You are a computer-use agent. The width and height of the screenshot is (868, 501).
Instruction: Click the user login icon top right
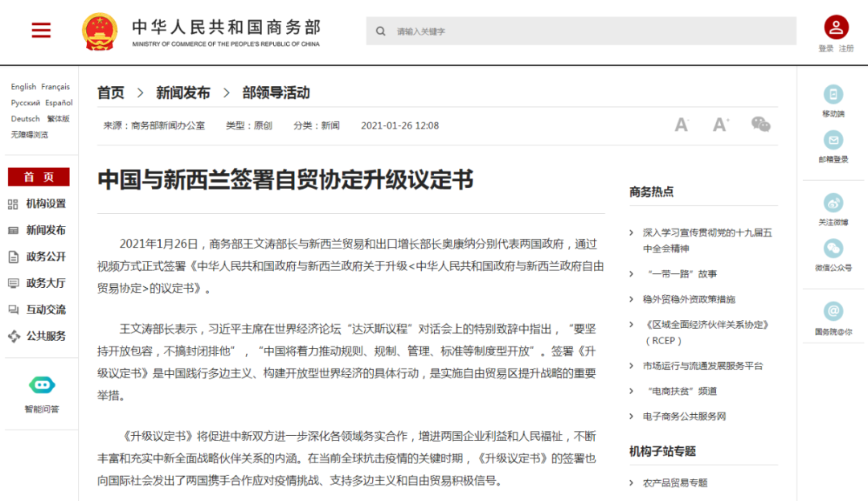836,27
